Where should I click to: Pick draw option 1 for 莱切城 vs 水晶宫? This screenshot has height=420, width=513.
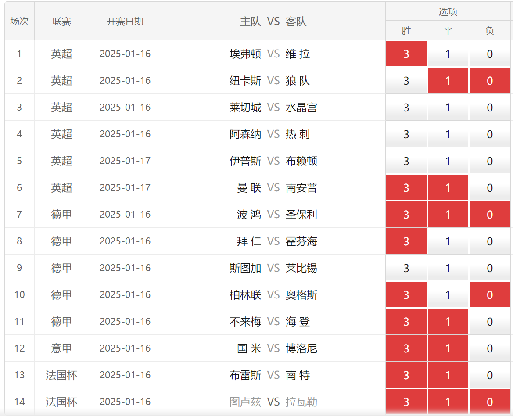coord(448,107)
